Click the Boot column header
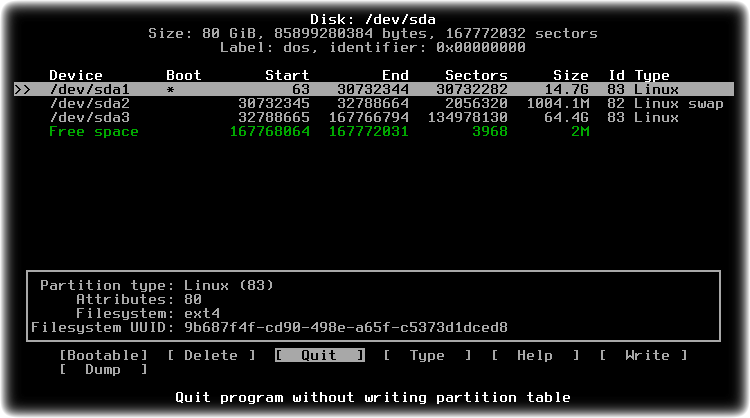 point(184,76)
